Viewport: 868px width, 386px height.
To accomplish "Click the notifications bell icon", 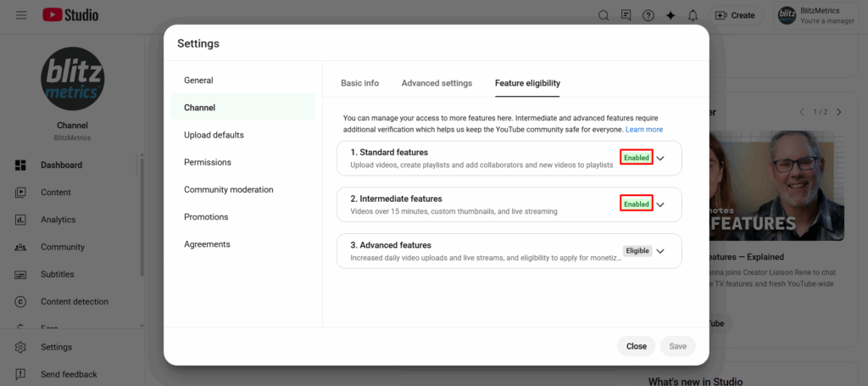I will coord(693,15).
